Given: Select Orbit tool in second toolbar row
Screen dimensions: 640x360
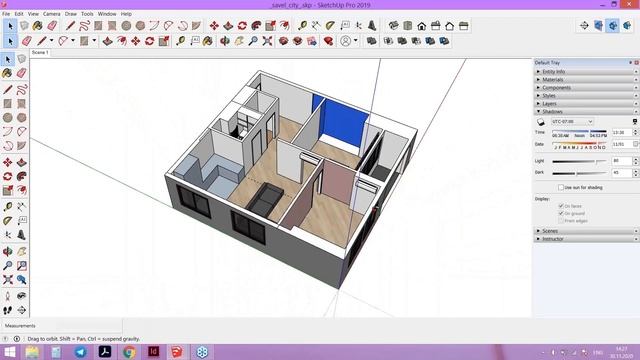Looking at the screenshot, I should [x=225, y=41].
